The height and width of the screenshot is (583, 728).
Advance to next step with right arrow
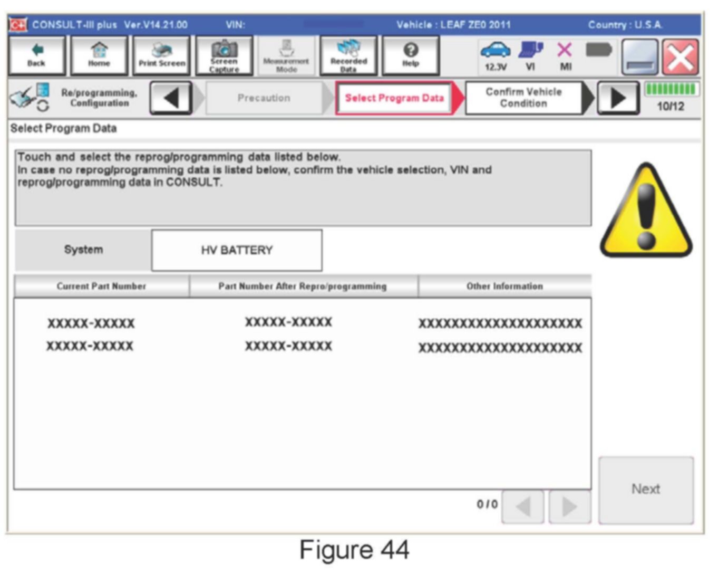[x=617, y=98]
